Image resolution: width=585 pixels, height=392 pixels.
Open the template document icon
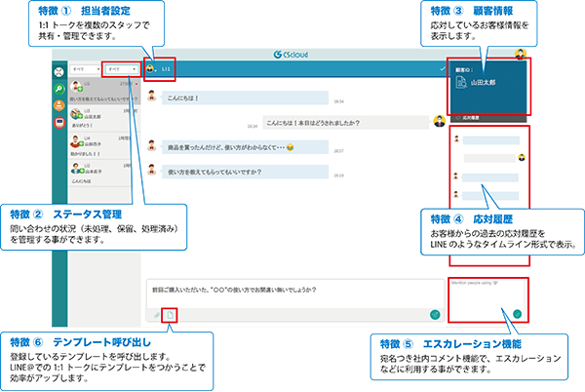170,315
